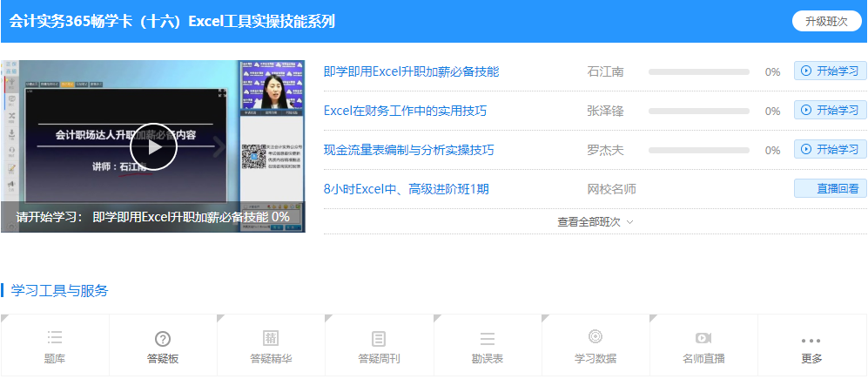Click the 请开始学习 caption on the video

click(x=152, y=217)
